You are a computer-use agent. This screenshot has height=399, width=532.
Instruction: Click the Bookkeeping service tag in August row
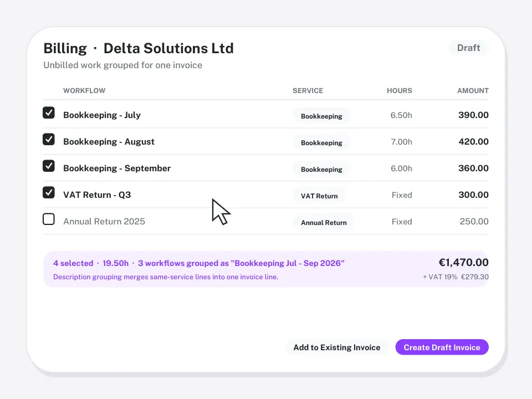tap(321, 142)
